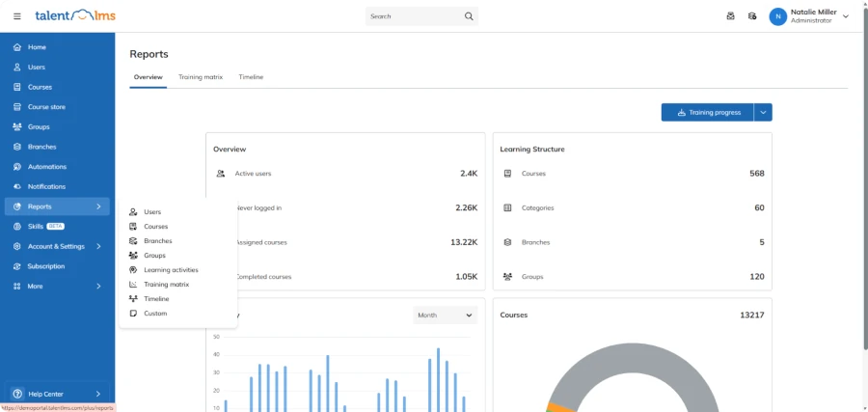Click the Natalie Miller avatar circle

click(777, 16)
